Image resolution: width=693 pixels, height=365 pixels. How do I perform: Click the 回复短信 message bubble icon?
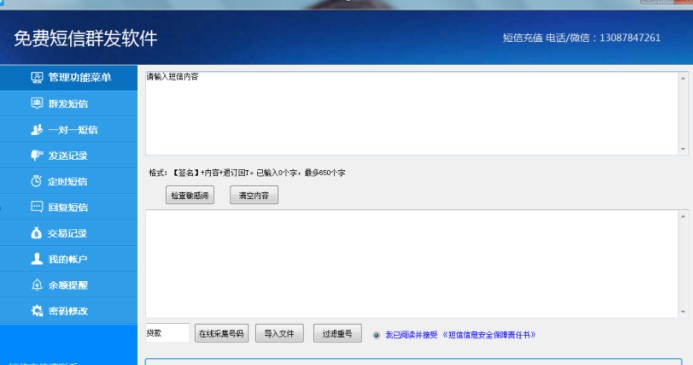pyautogui.click(x=37, y=207)
